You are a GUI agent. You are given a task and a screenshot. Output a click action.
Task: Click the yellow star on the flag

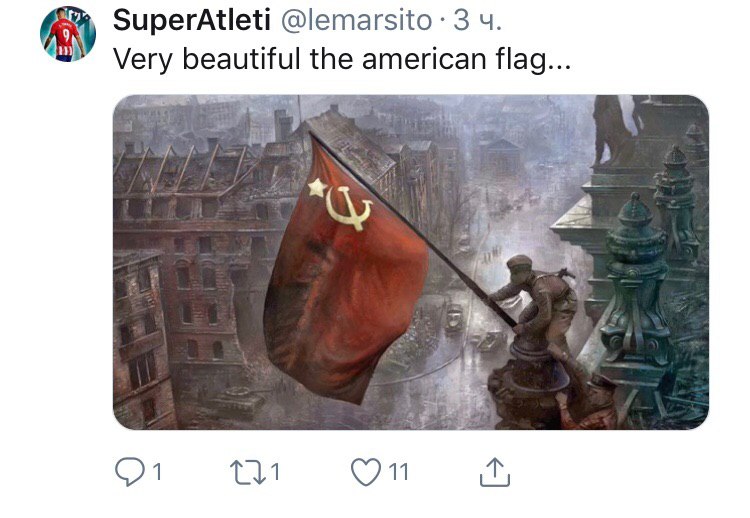317,187
